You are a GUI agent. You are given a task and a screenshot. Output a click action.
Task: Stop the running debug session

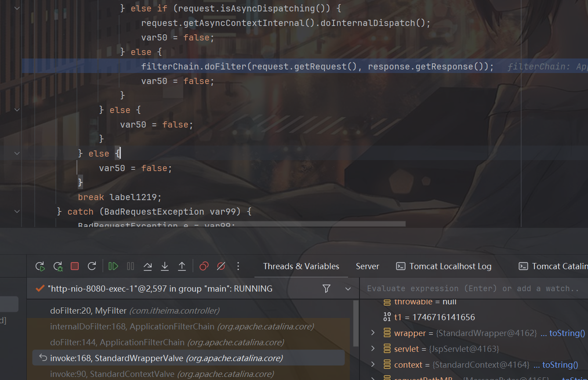point(75,266)
